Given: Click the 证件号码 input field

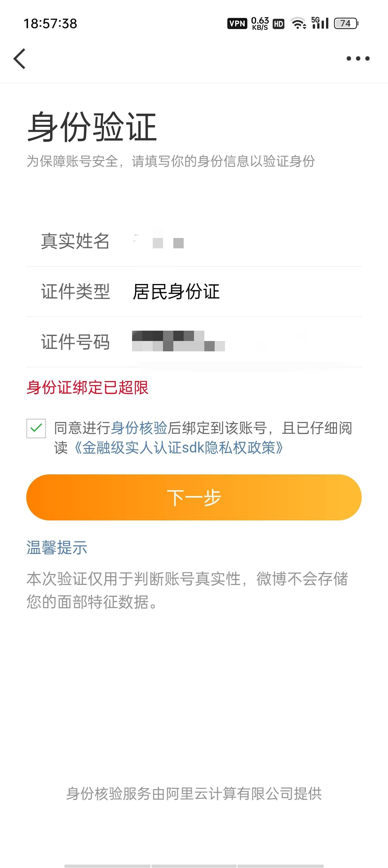Looking at the screenshot, I should coord(236,342).
